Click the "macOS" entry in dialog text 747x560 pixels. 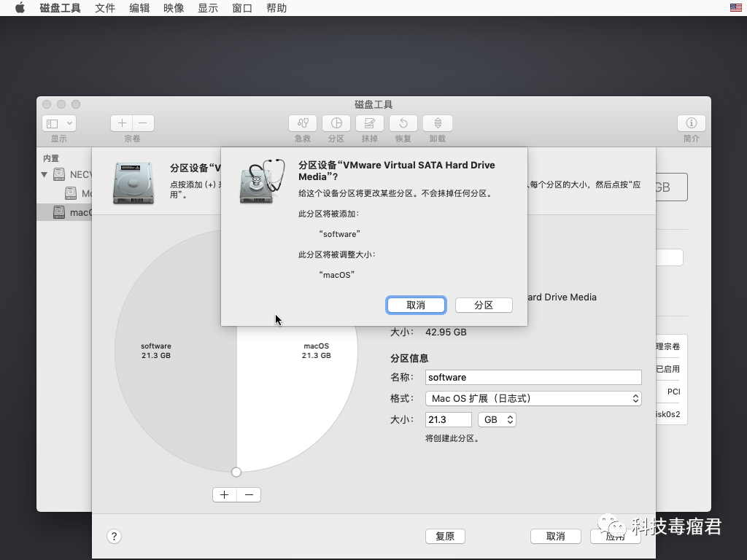click(x=337, y=275)
